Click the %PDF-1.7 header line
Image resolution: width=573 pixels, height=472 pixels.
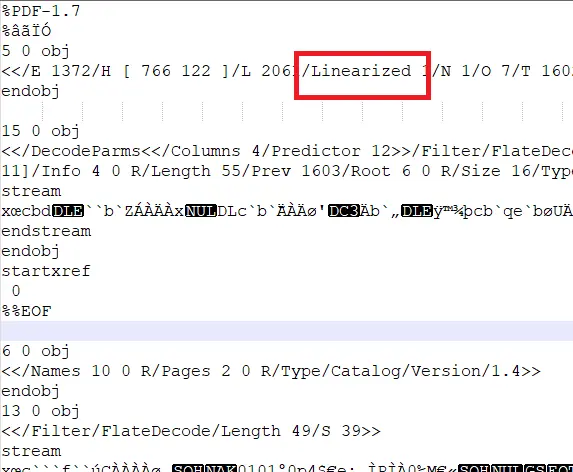coord(41,11)
